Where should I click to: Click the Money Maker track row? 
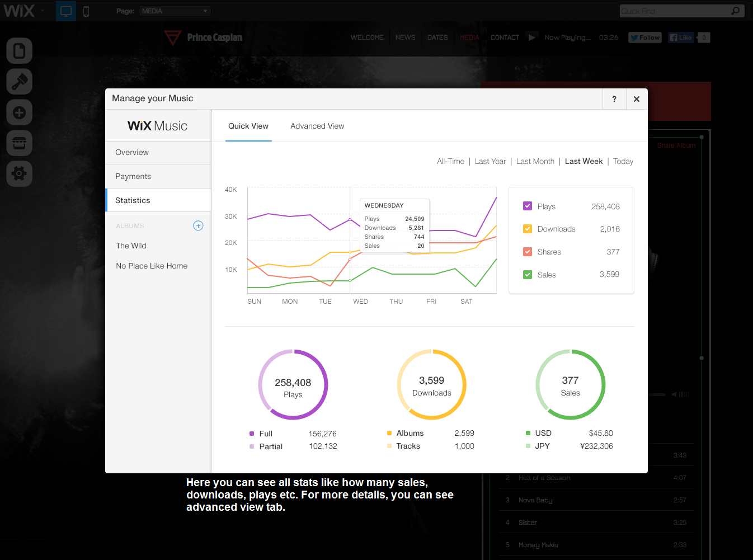click(596, 544)
